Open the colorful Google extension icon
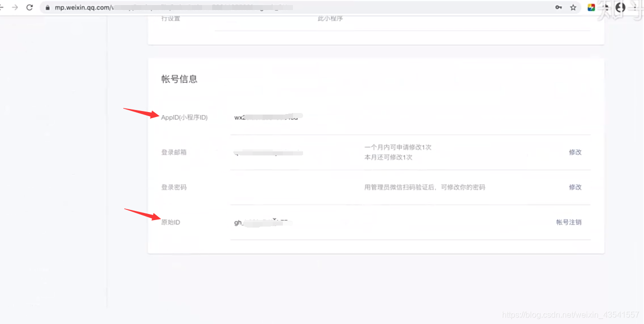This screenshot has width=644, height=324. (591, 8)
